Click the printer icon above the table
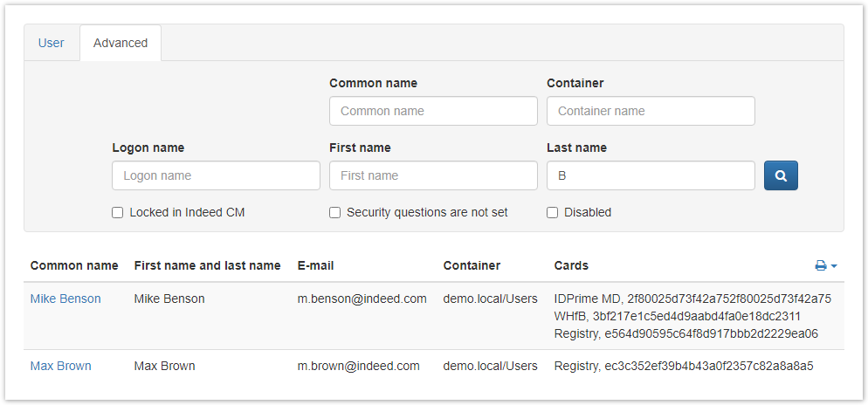This screenshot has height=405, width=868. coord(821,265)
